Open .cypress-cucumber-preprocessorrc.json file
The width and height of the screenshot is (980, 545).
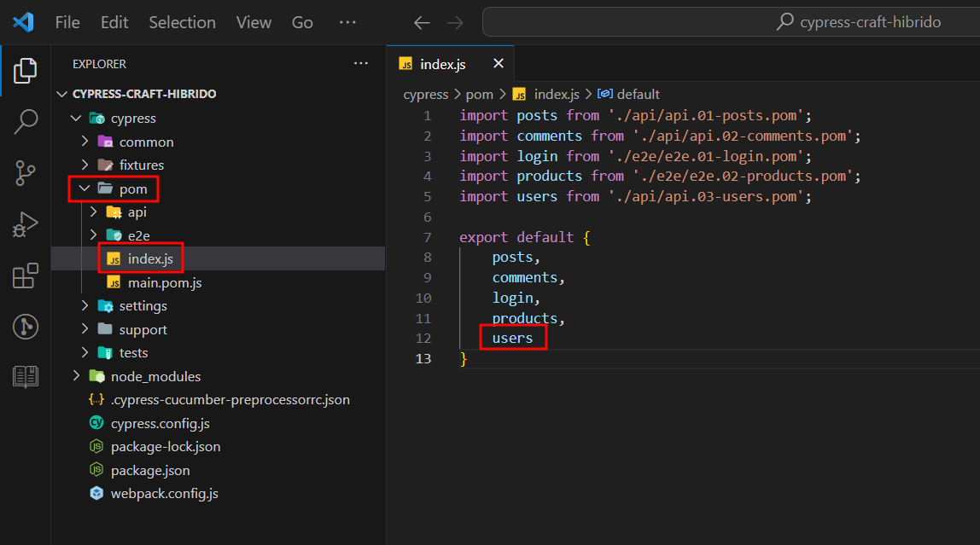(x=230, y=399)
